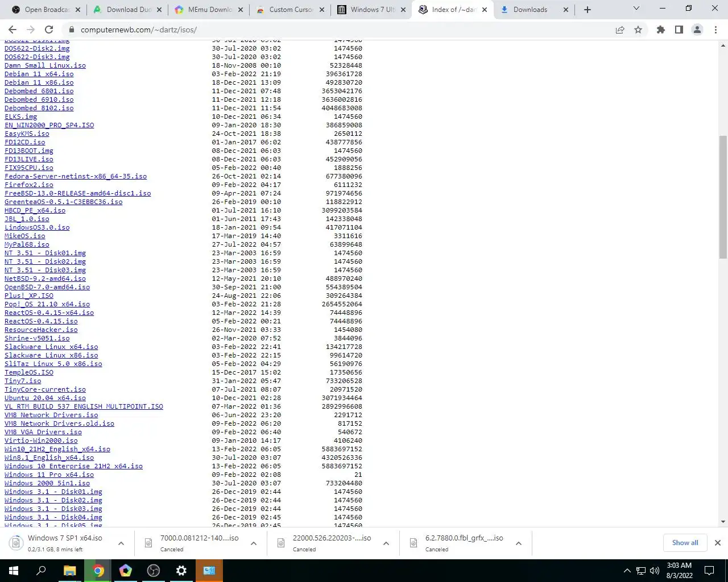The image size is (728, 582).
Task: Open the Windows Start menu
Action: (x=14, y=571)
